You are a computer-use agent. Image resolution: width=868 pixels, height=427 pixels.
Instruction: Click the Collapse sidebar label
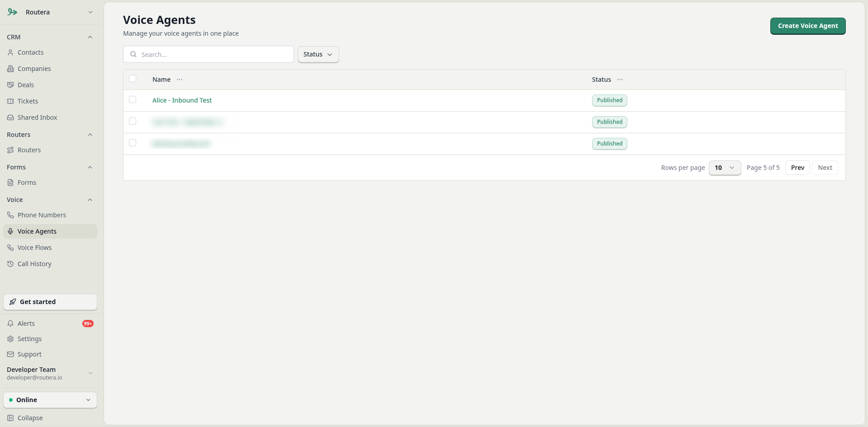click(30, 418)
